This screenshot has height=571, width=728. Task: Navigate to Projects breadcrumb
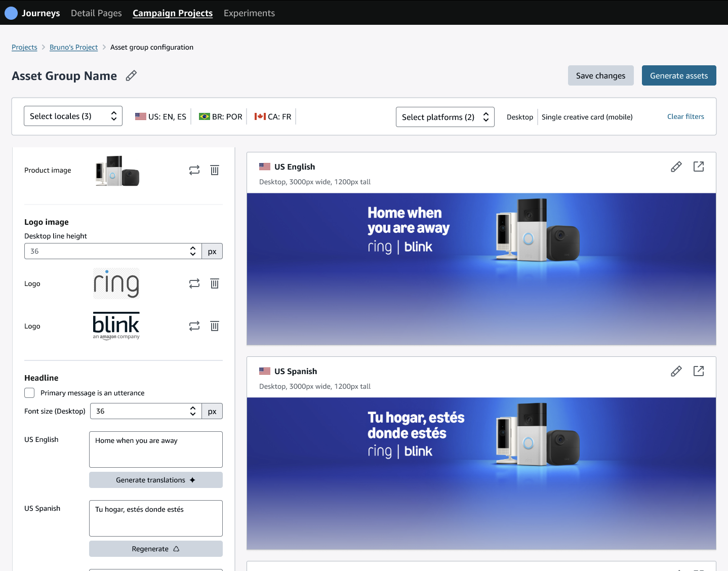coord(24,47)
